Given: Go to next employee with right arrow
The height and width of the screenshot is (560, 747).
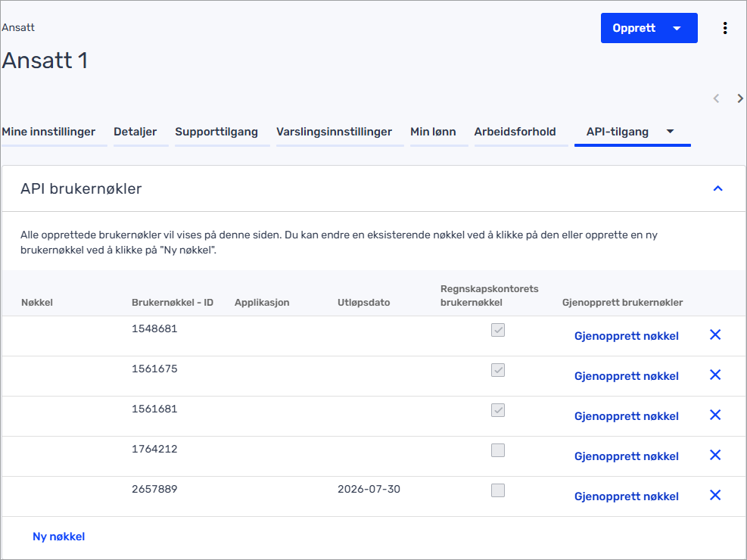Looking at the screenshot, I should coord(739,98).
